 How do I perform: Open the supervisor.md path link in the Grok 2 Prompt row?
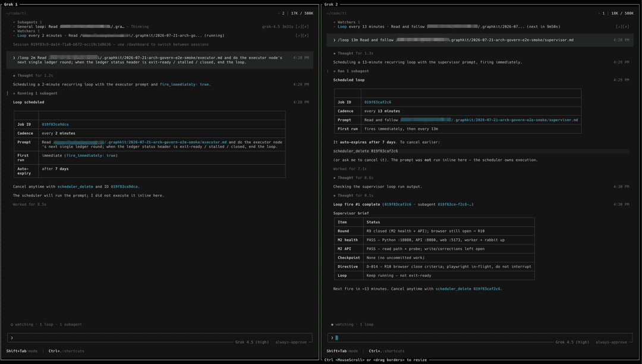click(x=489, y=120)
